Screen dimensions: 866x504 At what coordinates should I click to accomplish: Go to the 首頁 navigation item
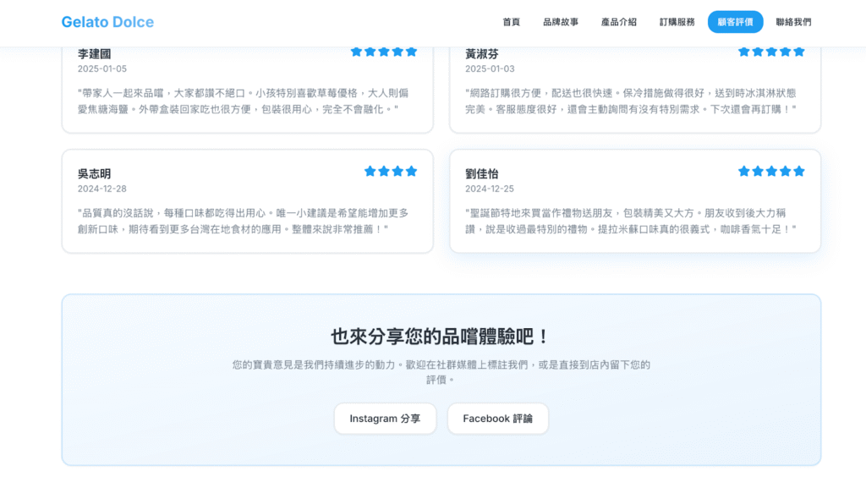pyautogui.click(x=511, y=22)
